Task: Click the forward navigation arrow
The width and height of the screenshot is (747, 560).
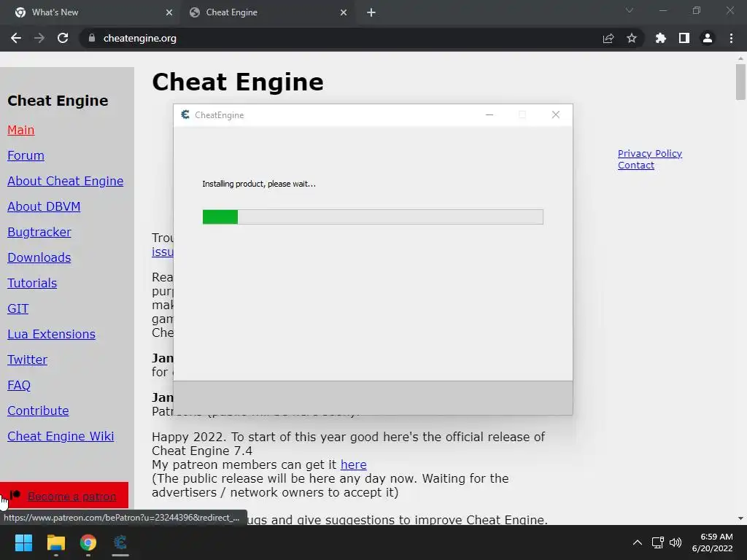Action: 39,38
